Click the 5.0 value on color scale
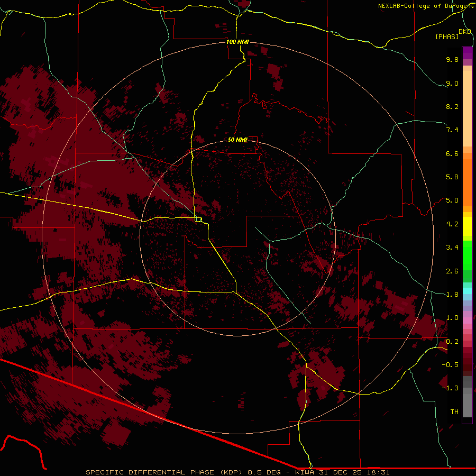The image size is (476, 476). click(x=452, y=200)
